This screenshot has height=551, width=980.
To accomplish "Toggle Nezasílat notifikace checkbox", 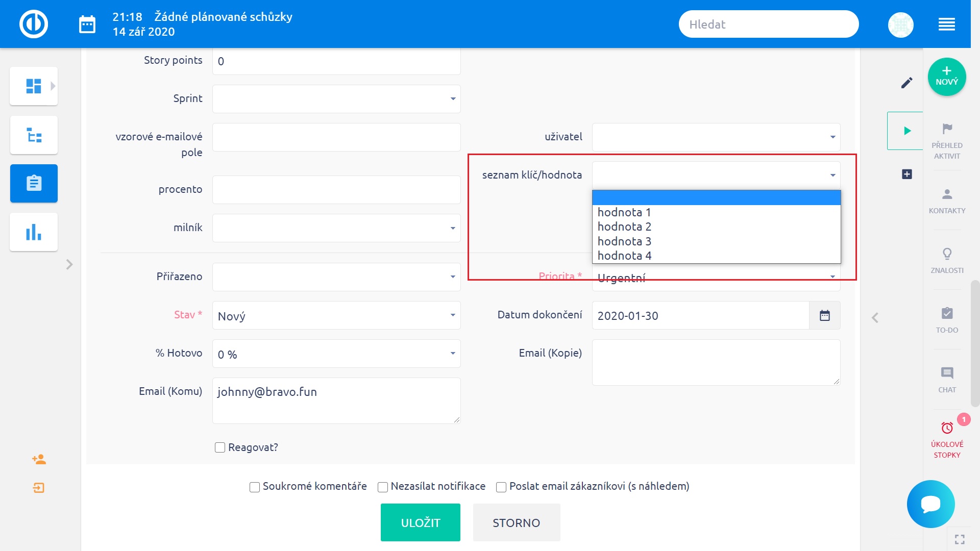I will coord(382,487).
